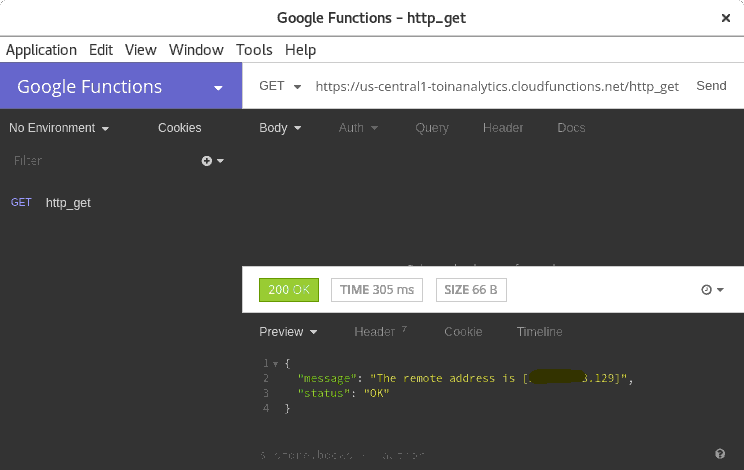Switch to the request Header tab

point(503,128)
